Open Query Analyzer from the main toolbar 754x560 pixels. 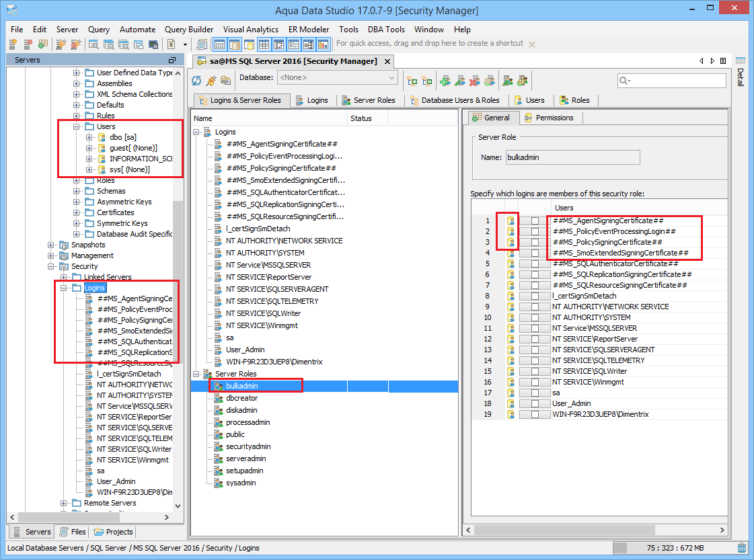93,44
